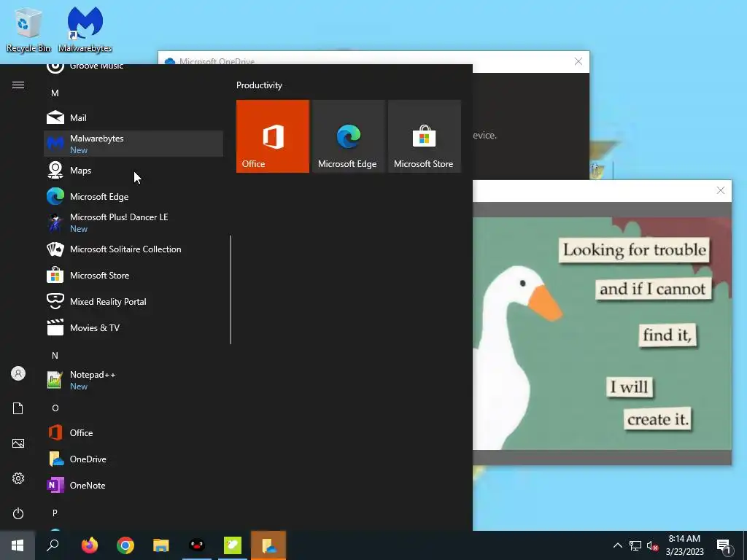
Task: Select Malwarebytes desktop shortcut
Action: (85, 29)
